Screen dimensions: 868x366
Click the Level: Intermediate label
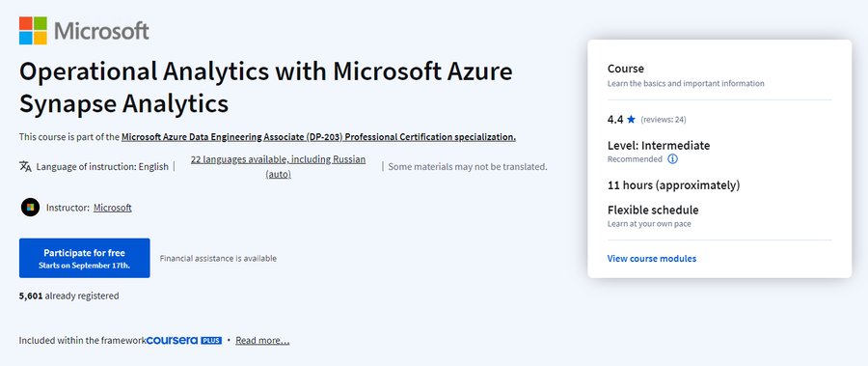click(659, 146)
